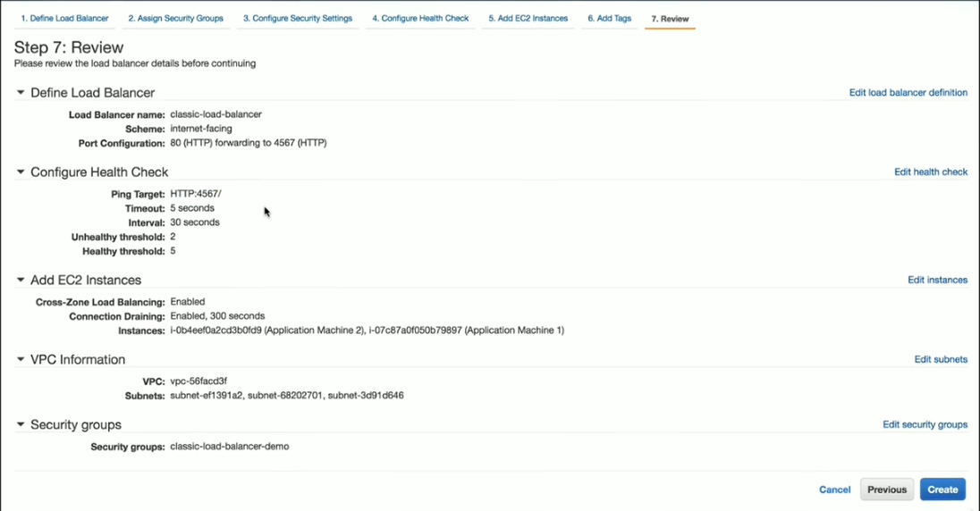Click the Interval value 30 seconds

[194, 222]
